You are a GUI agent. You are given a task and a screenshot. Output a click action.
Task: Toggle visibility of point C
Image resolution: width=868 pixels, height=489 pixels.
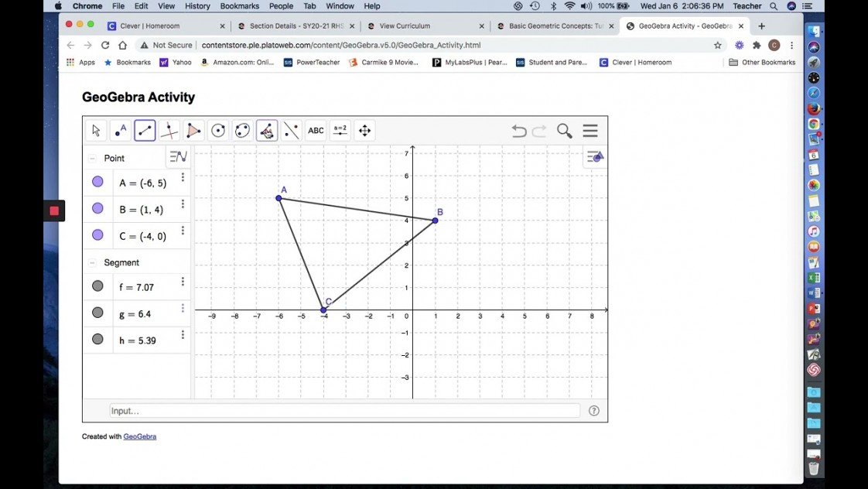97,235
